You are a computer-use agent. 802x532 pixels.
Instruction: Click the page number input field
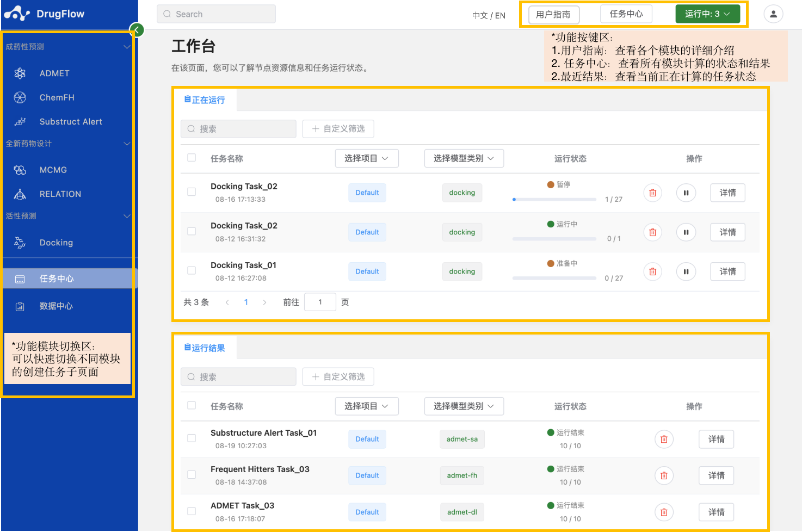[x=320, y=302]
